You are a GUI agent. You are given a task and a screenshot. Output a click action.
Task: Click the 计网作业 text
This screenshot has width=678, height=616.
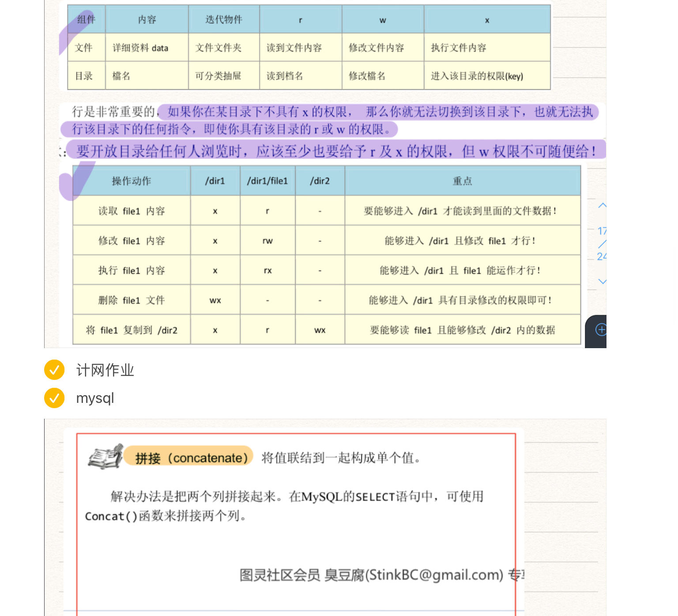tap(105, 370)
